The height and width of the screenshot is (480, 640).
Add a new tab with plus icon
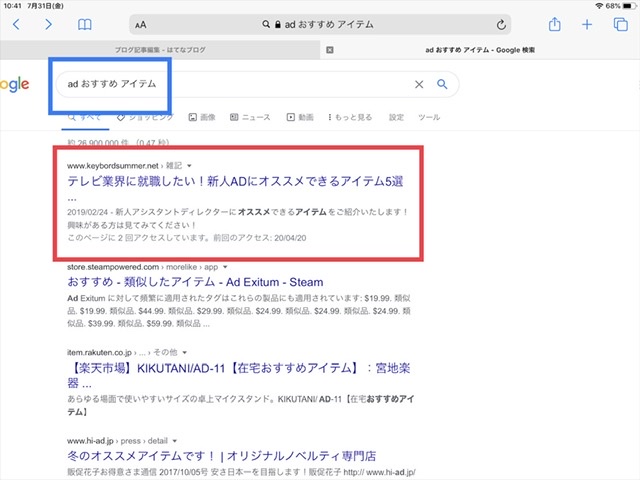pyautogui.click(x=587, y=24)
